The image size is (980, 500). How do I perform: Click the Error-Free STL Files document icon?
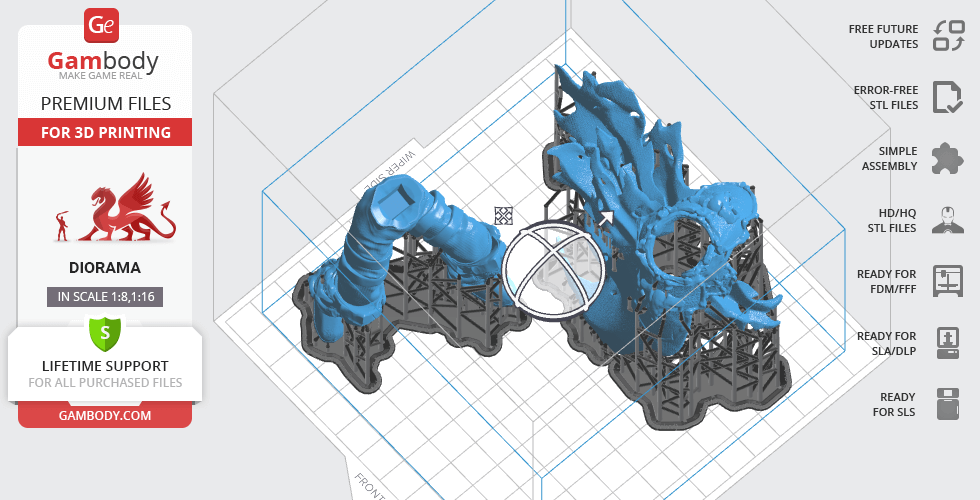pyautogui.click(x=947, y=97)
